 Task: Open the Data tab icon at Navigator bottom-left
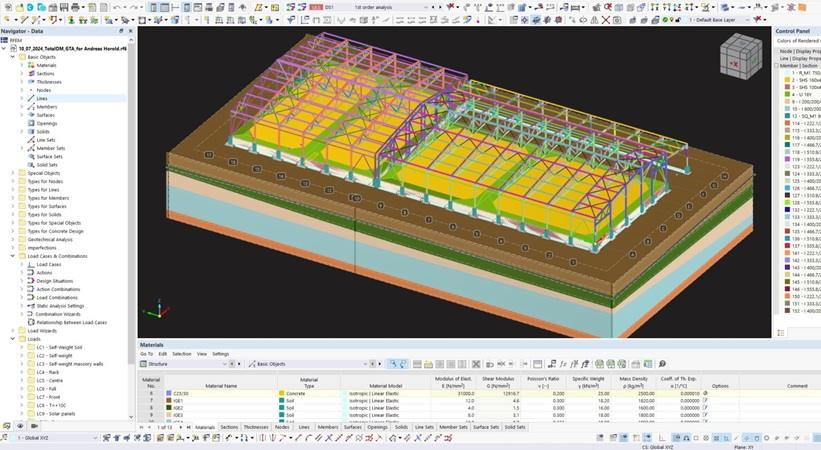pyautogui.click(x=6, y=426)
